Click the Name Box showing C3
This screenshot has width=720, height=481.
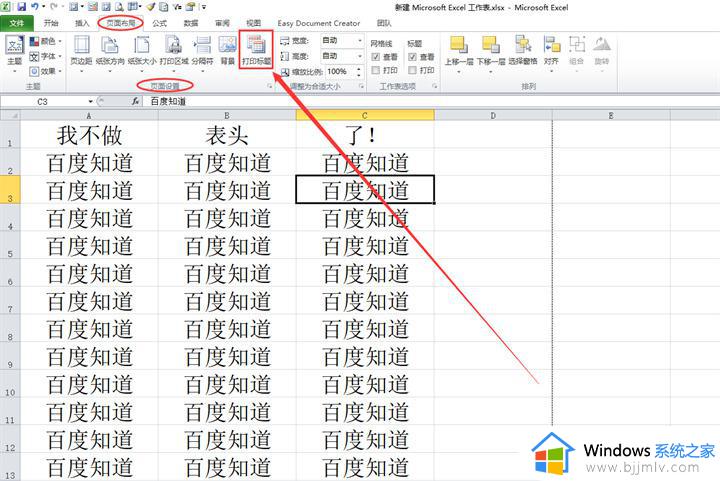[44, 101]
